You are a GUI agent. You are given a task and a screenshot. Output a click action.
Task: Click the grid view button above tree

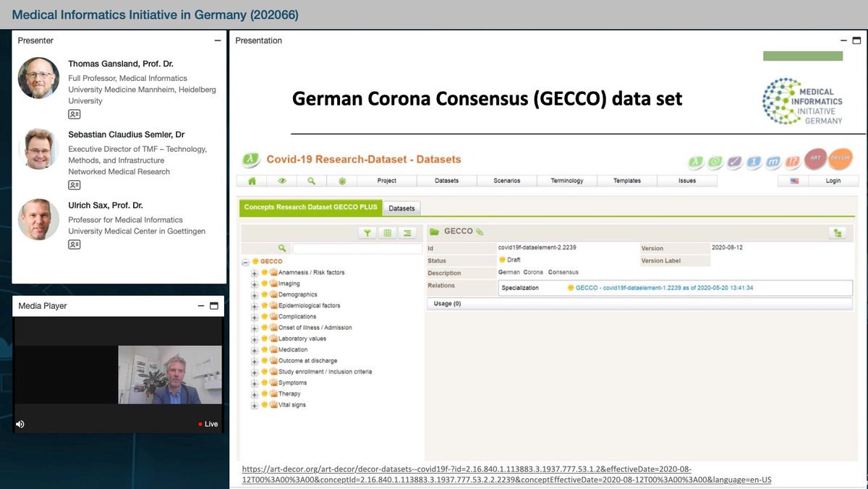point(387,233)
